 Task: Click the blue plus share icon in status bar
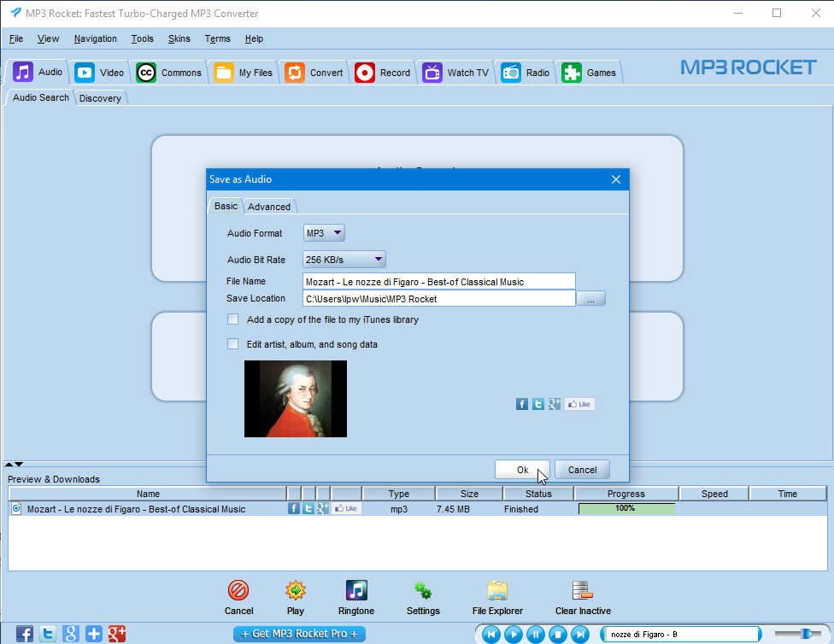[x=94, y=634]
